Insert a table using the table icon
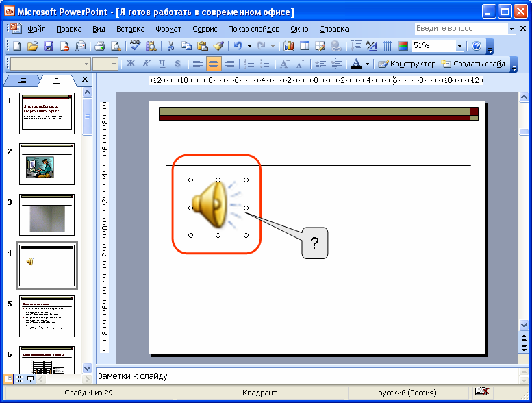 (305, 46)
